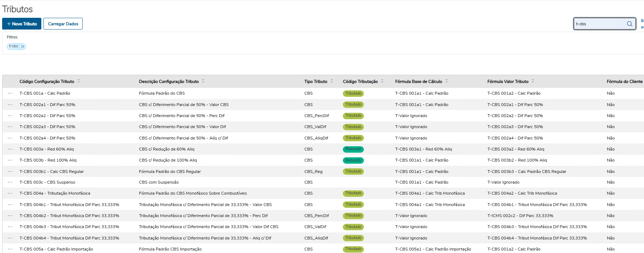644x253 pixels.
Task: Sort by Fórmula Base de Cálculo column
Action: click(x=447, y=81)
